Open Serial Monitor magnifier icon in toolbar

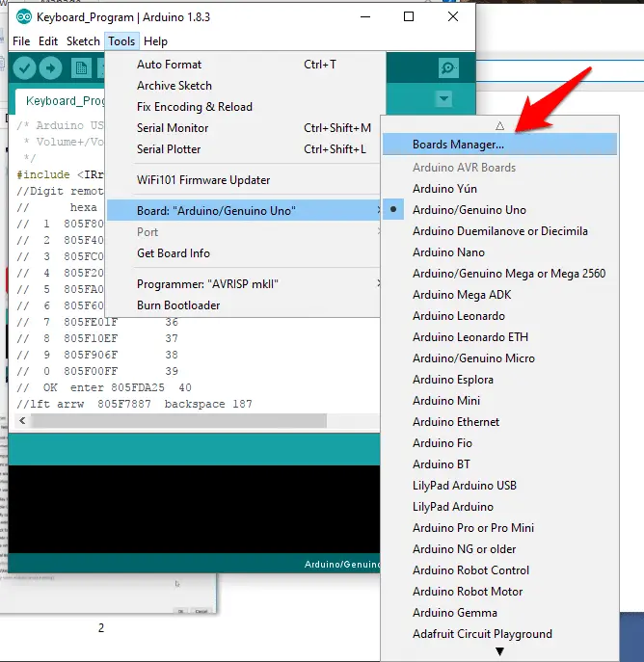(447, 67)
